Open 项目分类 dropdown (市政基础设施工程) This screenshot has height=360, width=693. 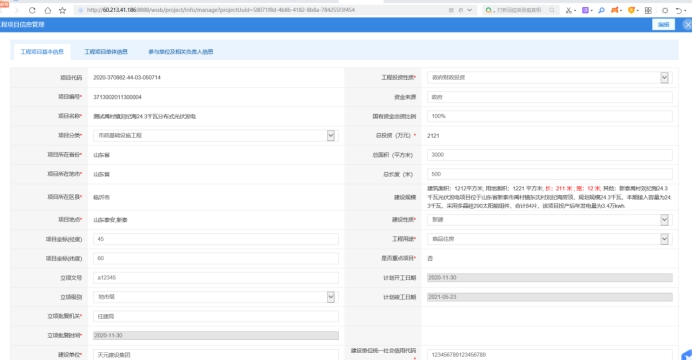pyautogui.click(x=216, y=136)
